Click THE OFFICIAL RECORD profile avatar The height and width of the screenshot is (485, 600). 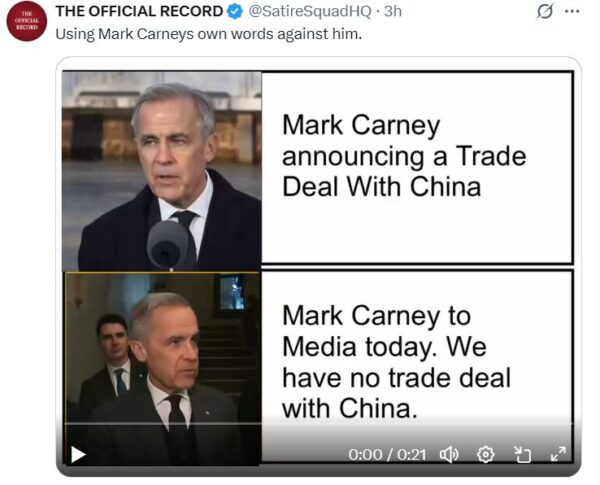(x=27, y=21)
